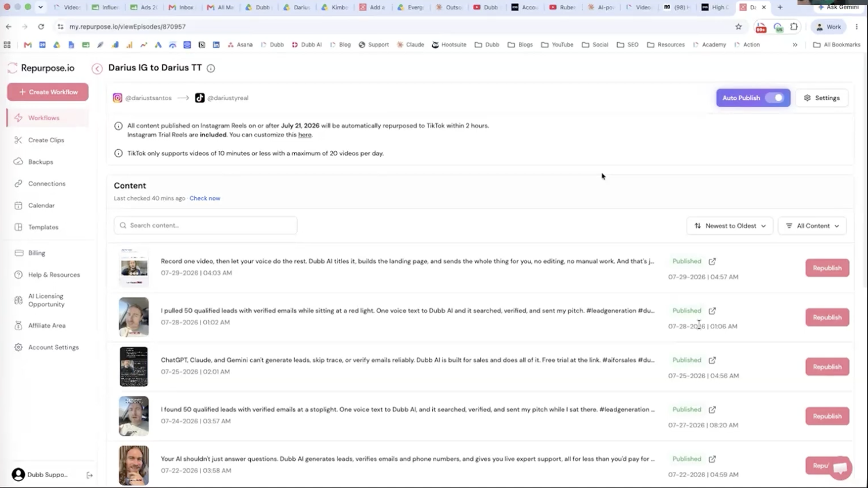Image resolution: width=868 pixels, height=488 pixels.
Task: Republish the 07-28-2026 01:02 AM post
Action: 827,317
